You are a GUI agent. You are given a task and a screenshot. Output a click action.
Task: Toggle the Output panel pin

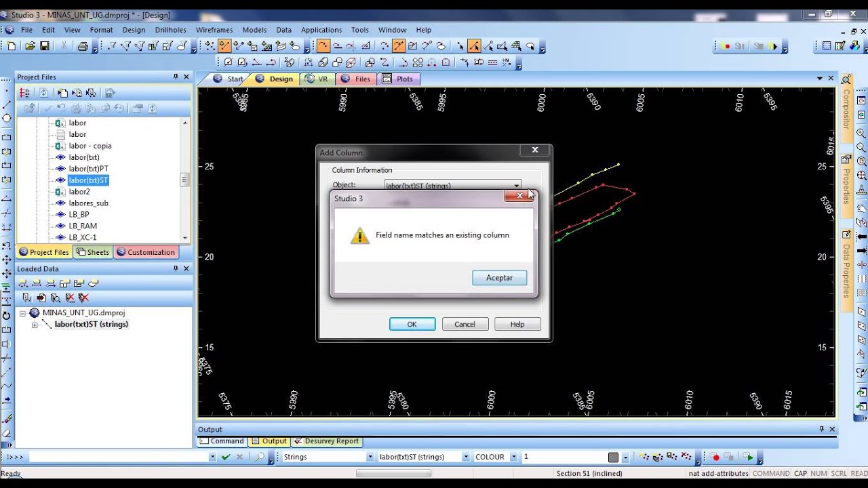click(x=822, y=429)
